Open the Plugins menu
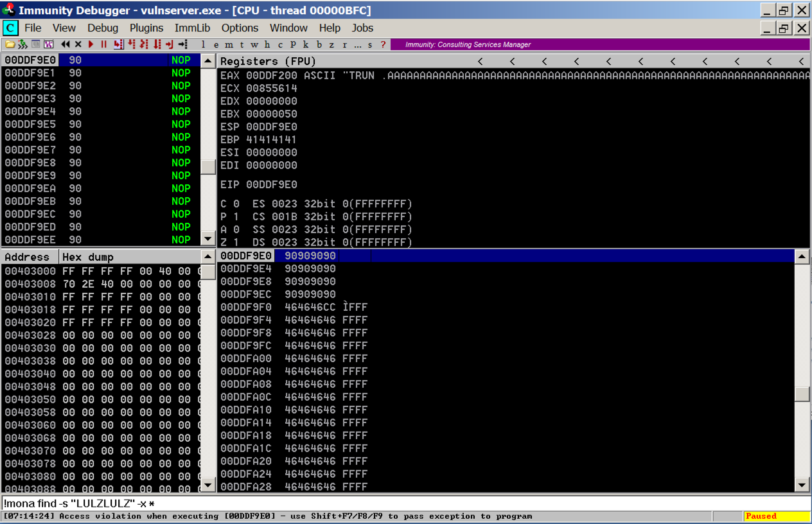The width and height of the screenshot is (812, 524). click(146, 28)
